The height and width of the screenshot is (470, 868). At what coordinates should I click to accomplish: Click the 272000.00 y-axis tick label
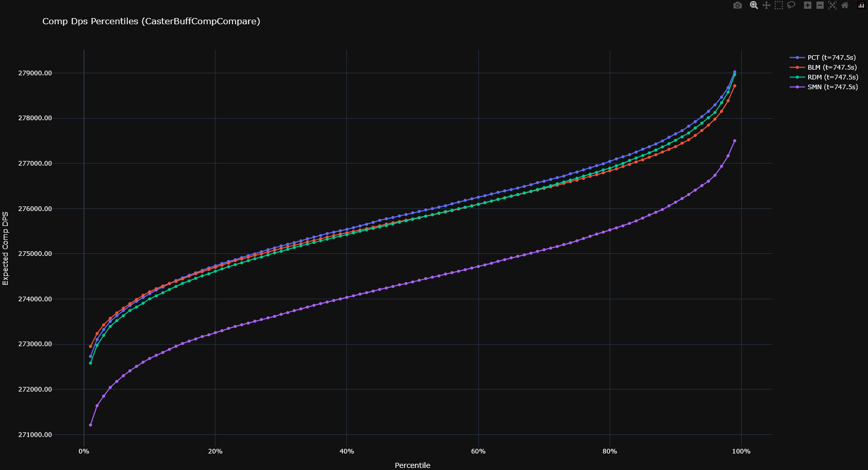point(35,390)
